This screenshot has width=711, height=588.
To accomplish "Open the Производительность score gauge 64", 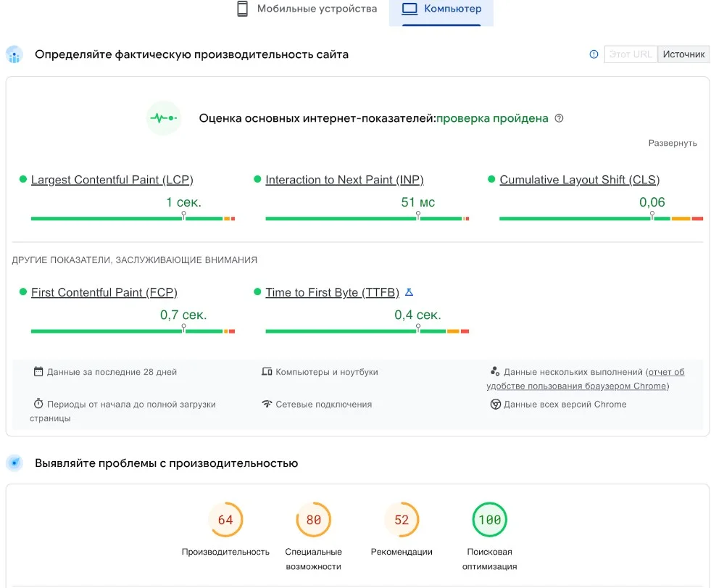I will click(225, 520).
